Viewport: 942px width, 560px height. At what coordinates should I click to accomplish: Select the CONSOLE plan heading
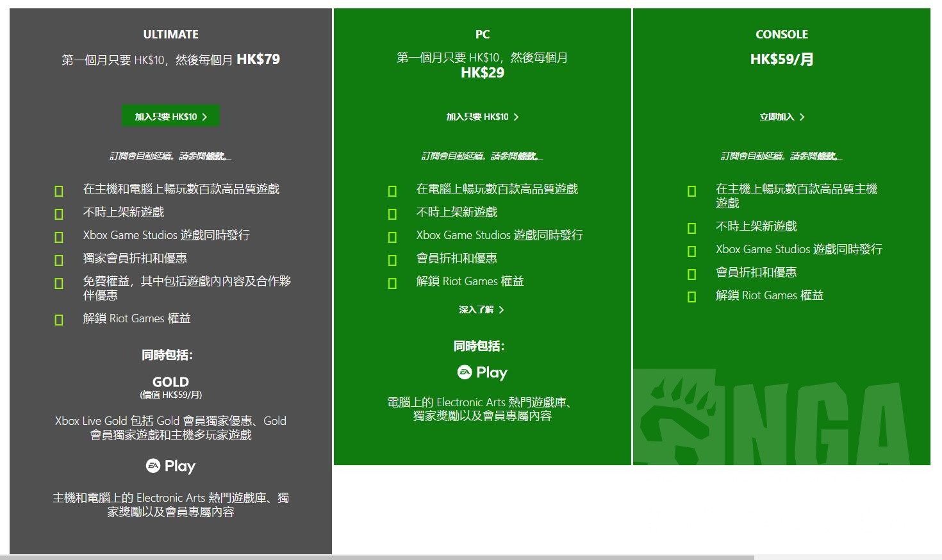[x=781, y=34]
